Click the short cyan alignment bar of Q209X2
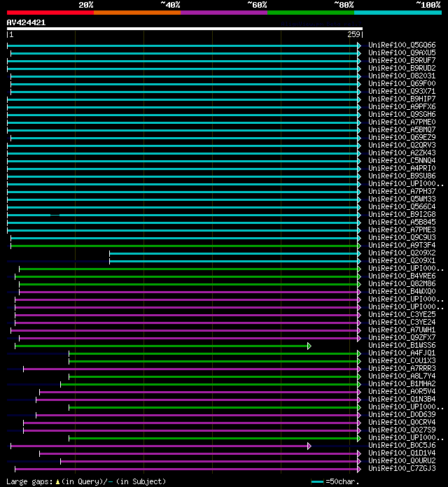The width and height of the screenshot is (448, 487). 234,253
